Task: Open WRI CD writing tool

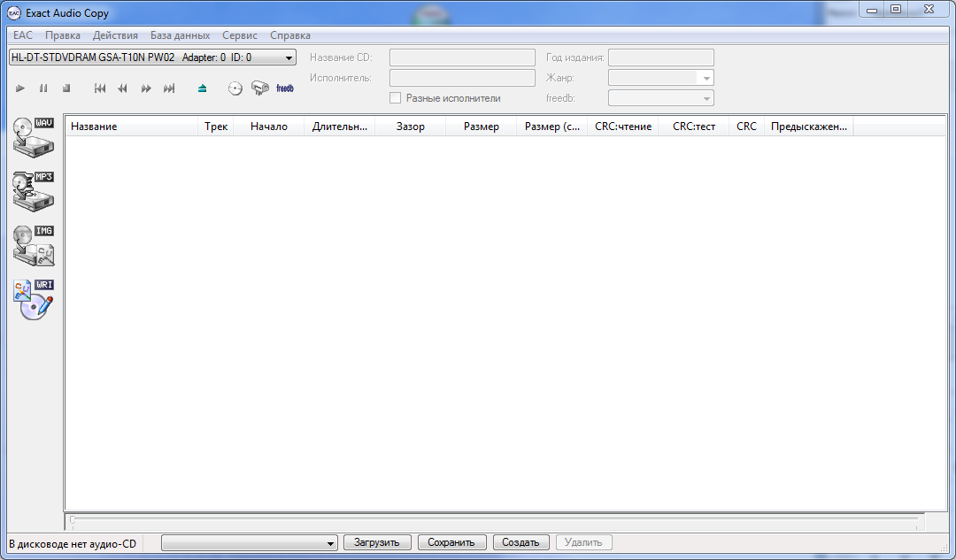Action: click(34, 300)
